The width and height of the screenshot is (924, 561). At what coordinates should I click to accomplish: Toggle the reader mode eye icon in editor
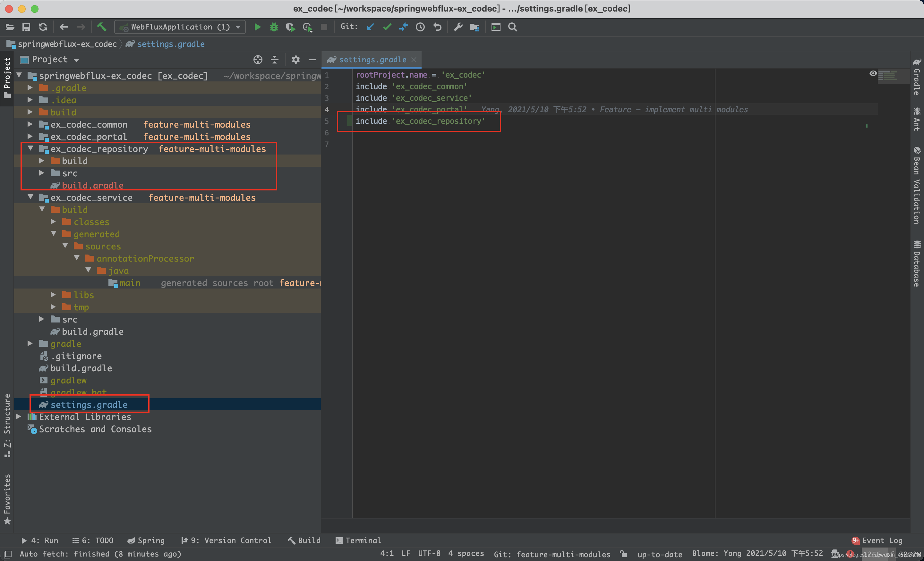pyautogui.click(x=873, y=73)
